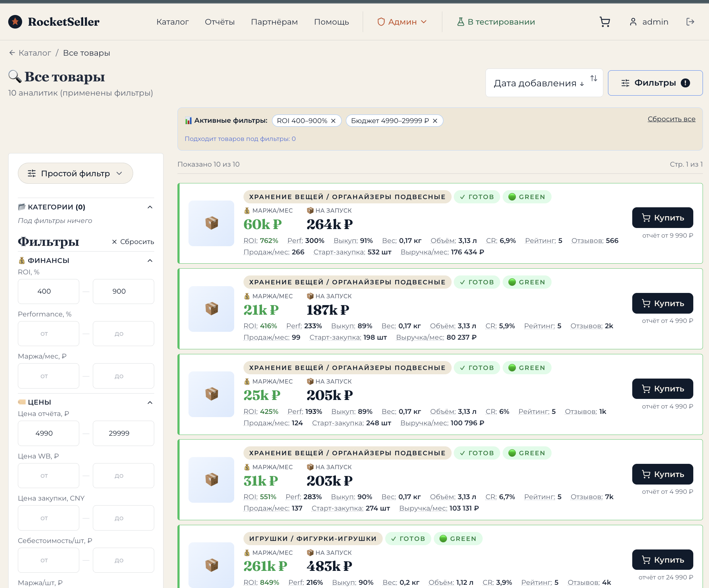709x588 pixels.
Task: Click the Каталог breadcrumb link
Action: click(x=35, y=53)
